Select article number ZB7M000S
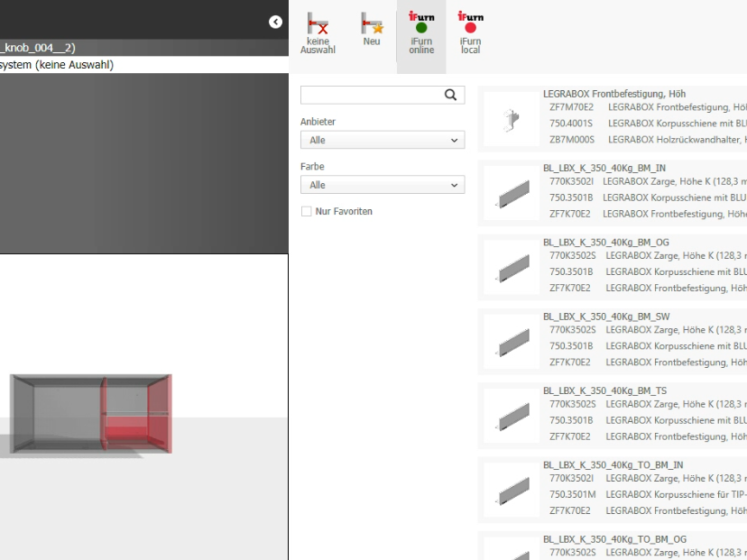This screenshot has width=747, height=560. click(572, 140)
